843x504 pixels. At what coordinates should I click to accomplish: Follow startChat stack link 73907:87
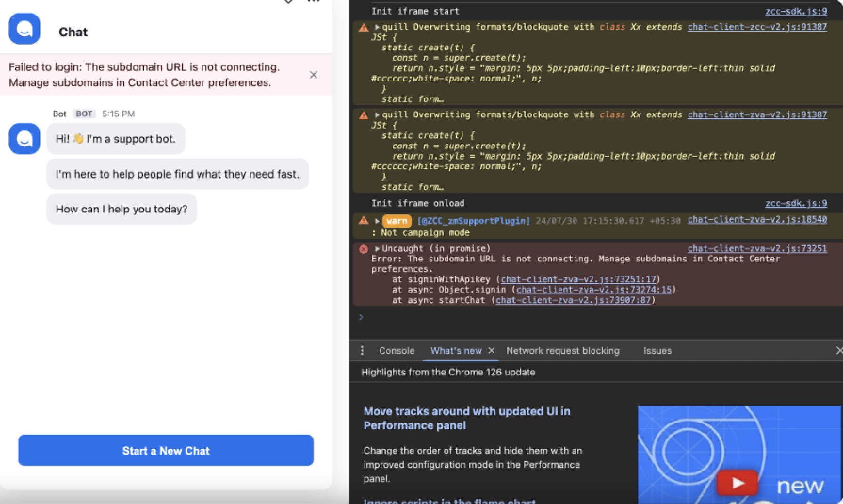573,300
